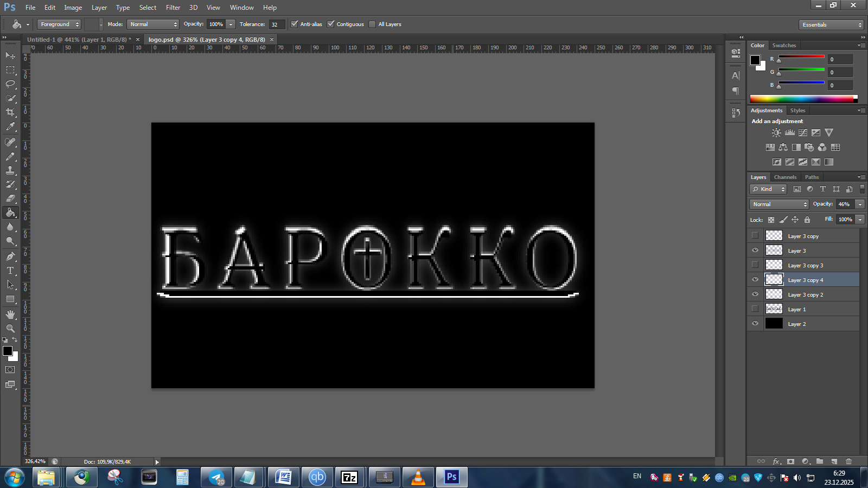Select the Zoom tool in toolbar
The height and width of the screenshot is (488, 868).
click(x=10, y=329)
